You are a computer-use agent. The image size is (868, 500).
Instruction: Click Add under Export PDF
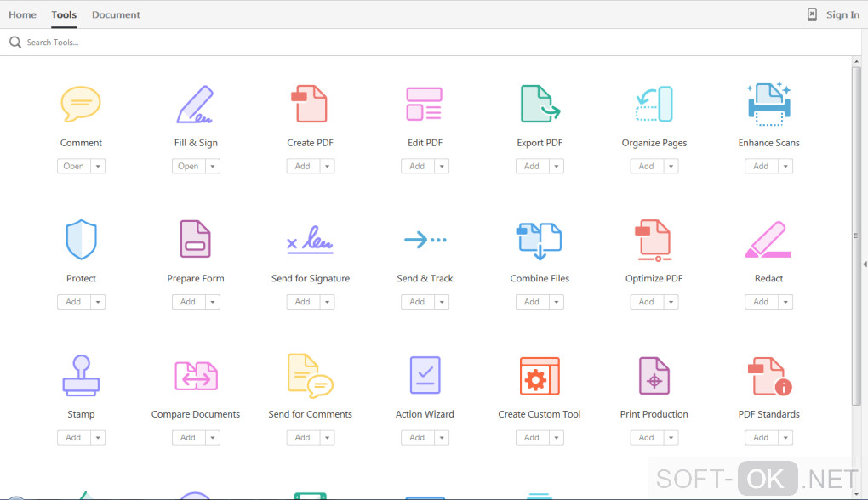coord(532,166)
